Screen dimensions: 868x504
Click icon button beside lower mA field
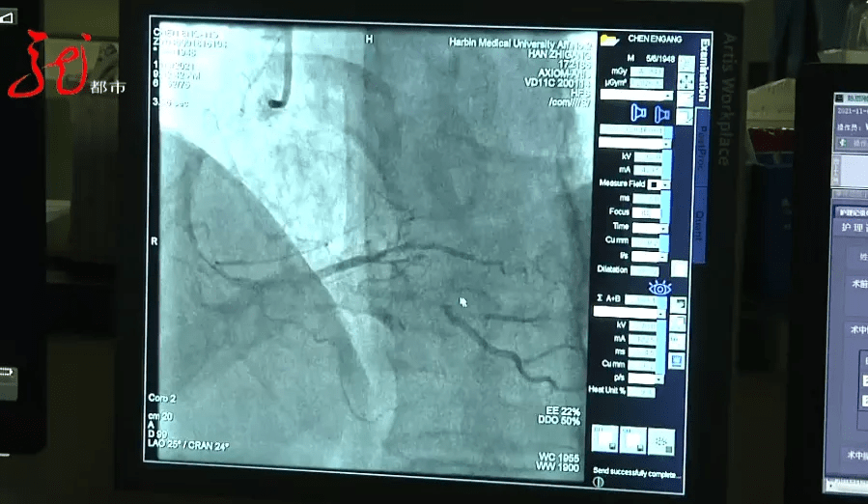pyautogui.click(x=678, y=341)
